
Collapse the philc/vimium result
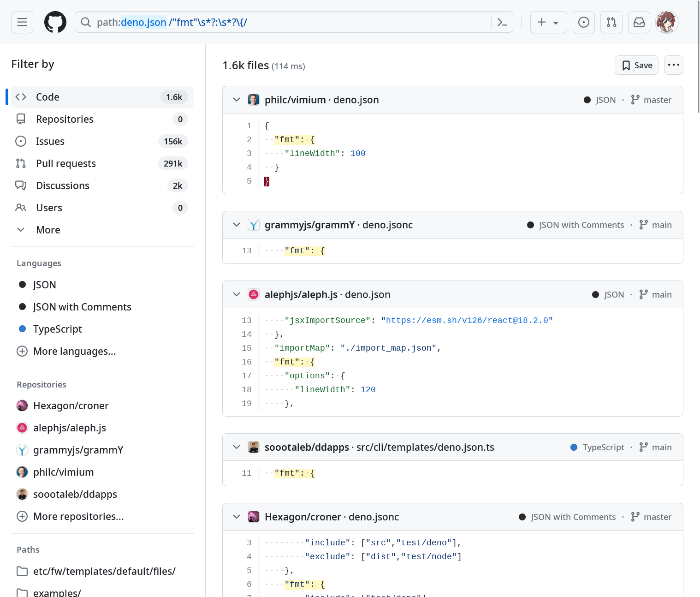point(237,100)
